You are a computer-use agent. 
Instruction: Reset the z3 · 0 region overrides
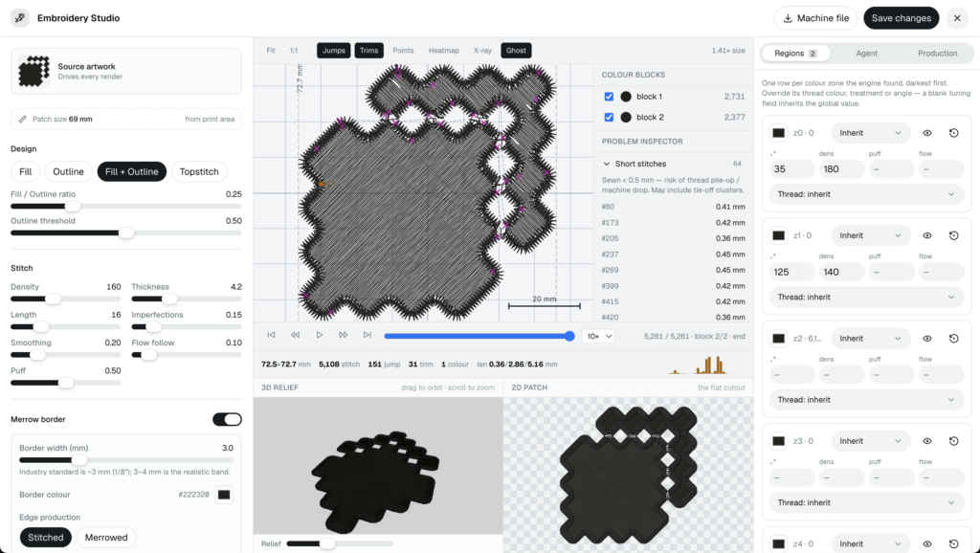(x=954, y=441)
